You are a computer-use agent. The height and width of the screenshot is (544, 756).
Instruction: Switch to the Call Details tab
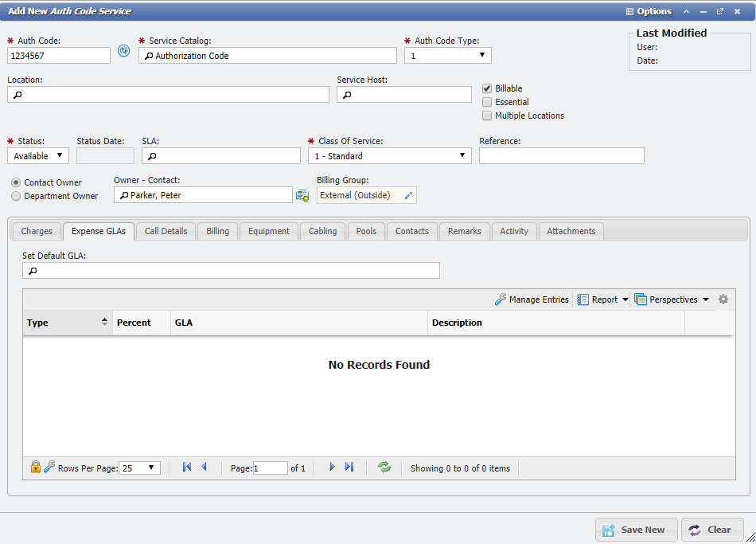(166, 231)
